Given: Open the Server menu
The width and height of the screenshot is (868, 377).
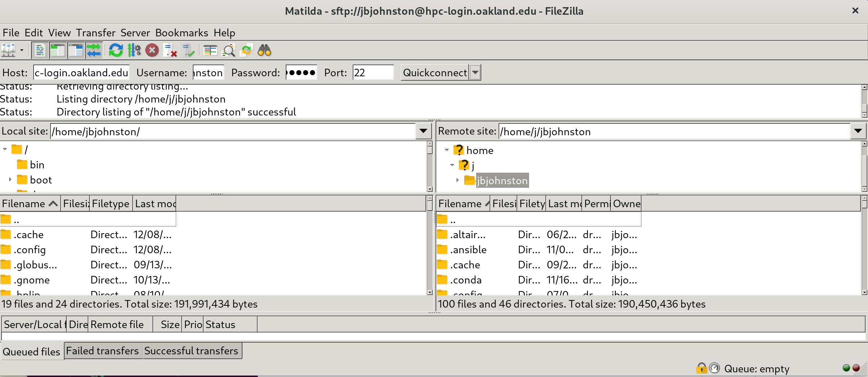Looking at the screenshot, I should tap(135, 33).
